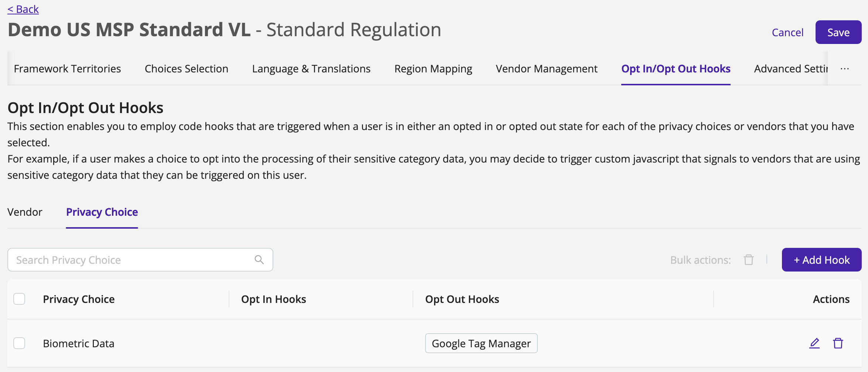
Task: Click the Google Tag Manager hook tag
Action: 481,343
